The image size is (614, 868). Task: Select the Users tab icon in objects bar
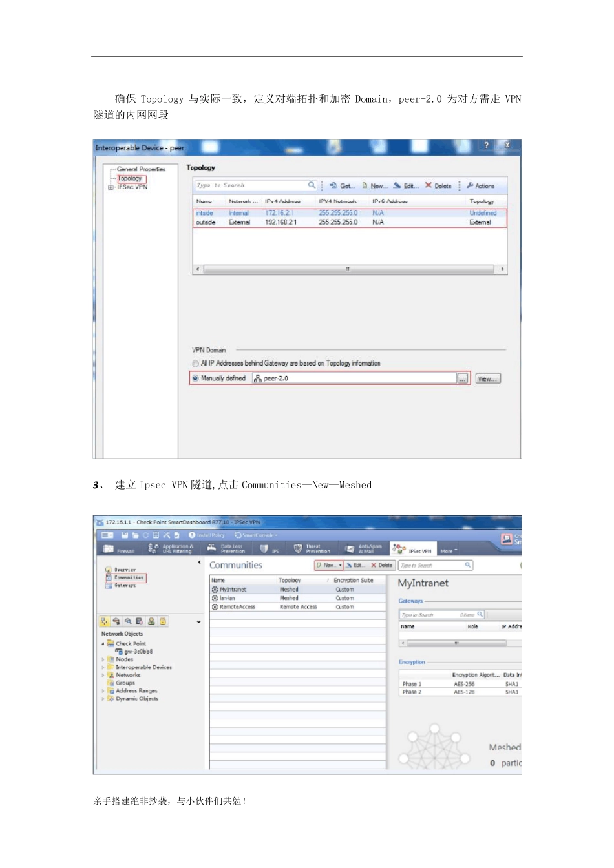pyautogui.click(x=151, y=621)
